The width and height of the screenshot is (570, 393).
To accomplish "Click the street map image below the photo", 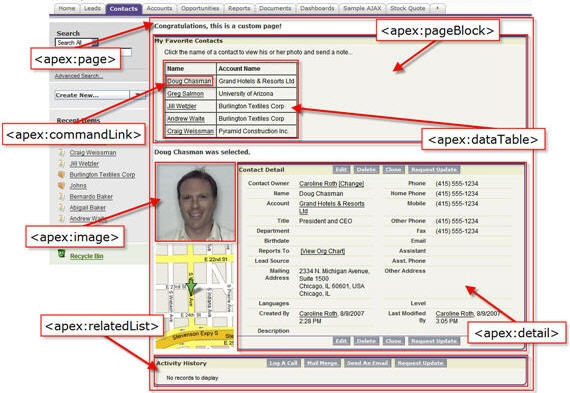I will tap(195, 296).
